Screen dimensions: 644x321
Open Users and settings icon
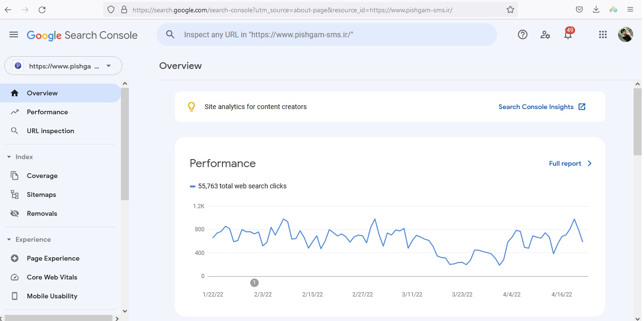click(545, 34)
